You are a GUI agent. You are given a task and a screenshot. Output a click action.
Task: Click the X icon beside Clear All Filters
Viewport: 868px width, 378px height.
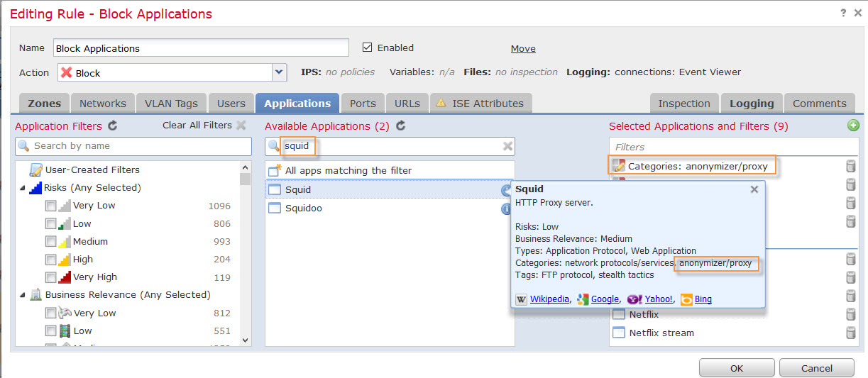[x=241, y=126]
